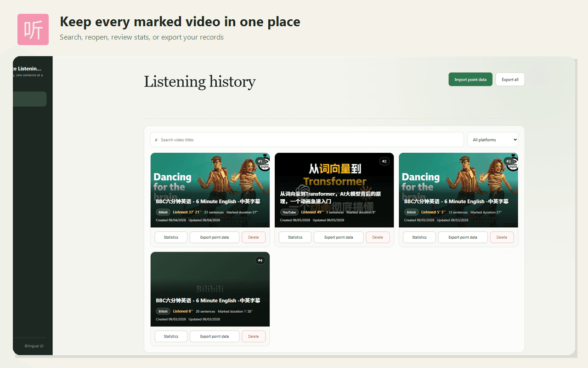Click the Listened 0'' text
This screenshot has height=368, width=588.
(183, 311)
